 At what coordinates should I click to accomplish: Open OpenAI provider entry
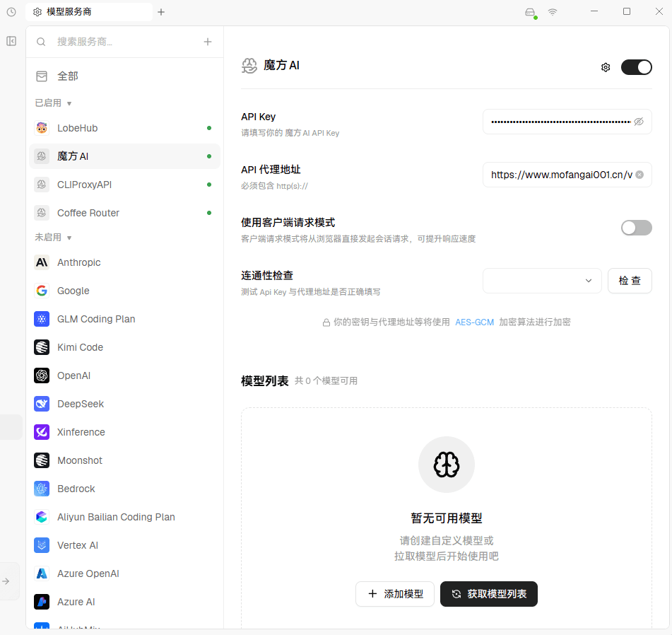[x=124, y=375]
